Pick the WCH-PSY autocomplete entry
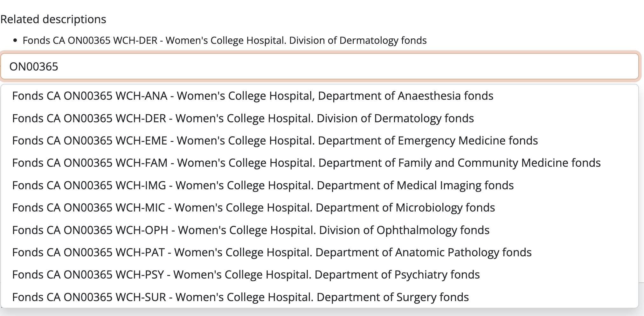 [x=246, y=275]
